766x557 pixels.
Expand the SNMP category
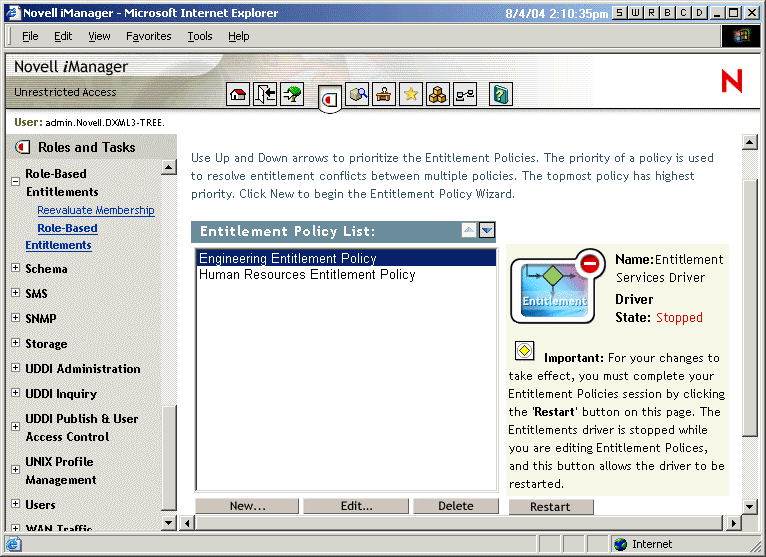coord(16,318)
